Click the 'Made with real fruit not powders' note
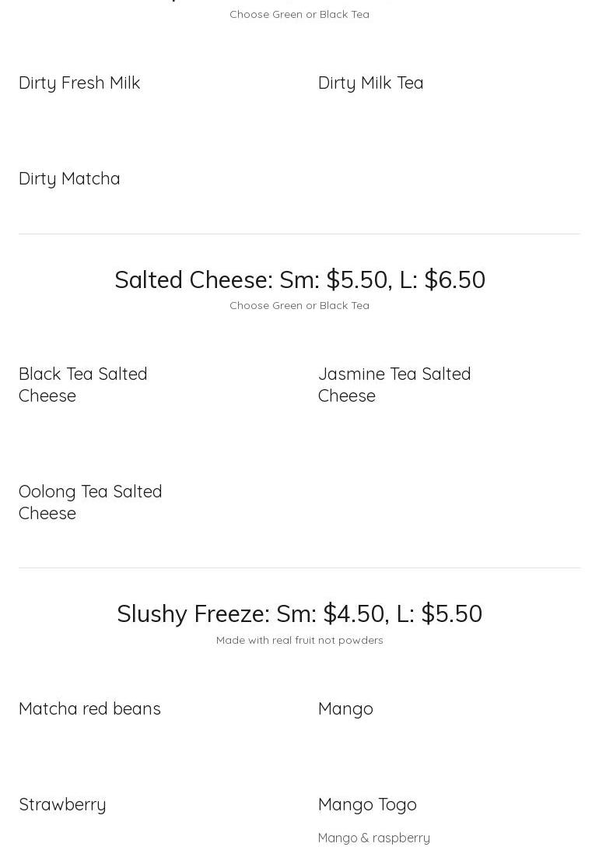The width and height of the screenshot is (599, 868). click(x=299, y=640)
